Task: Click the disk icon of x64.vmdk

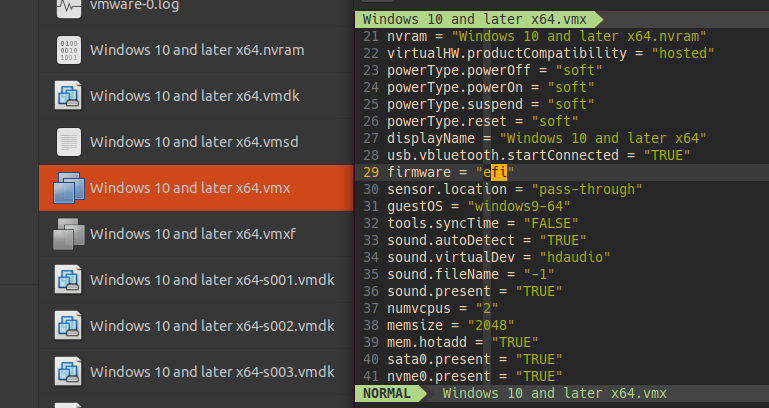Action: coord(69,96)
